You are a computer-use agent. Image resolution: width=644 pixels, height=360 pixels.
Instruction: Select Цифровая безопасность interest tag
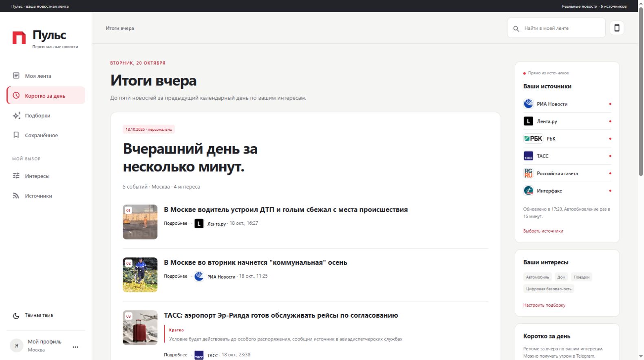tap(549, 289)
